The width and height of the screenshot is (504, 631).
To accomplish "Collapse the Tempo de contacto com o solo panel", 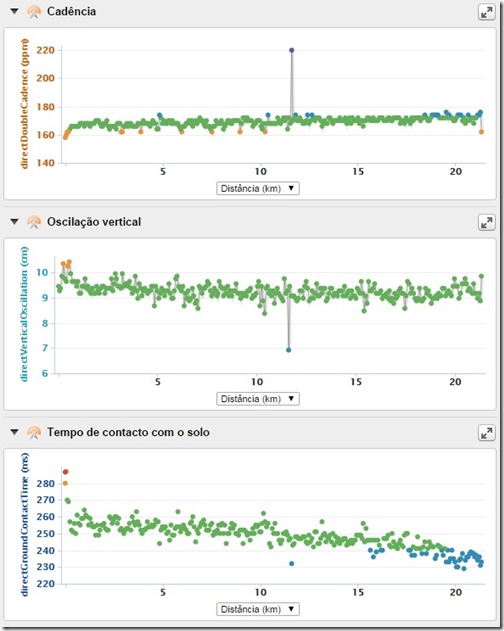I will tap(14, 432).
